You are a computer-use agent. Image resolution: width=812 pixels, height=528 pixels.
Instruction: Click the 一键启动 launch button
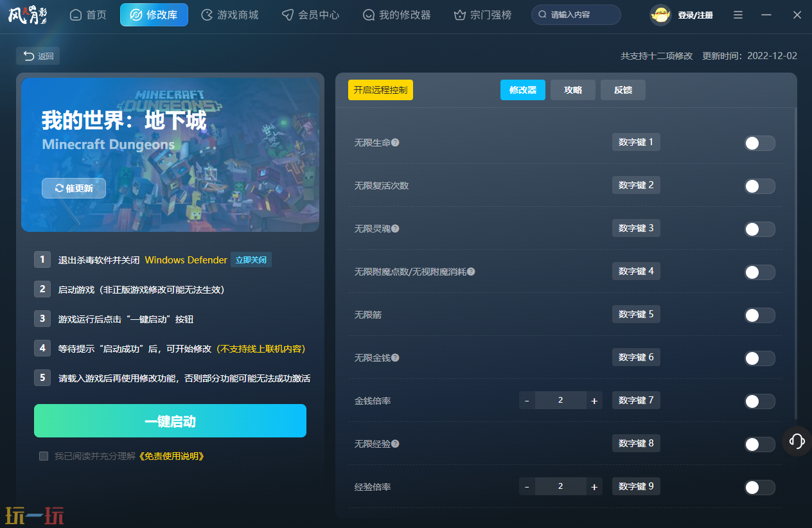tap(170, 421)
